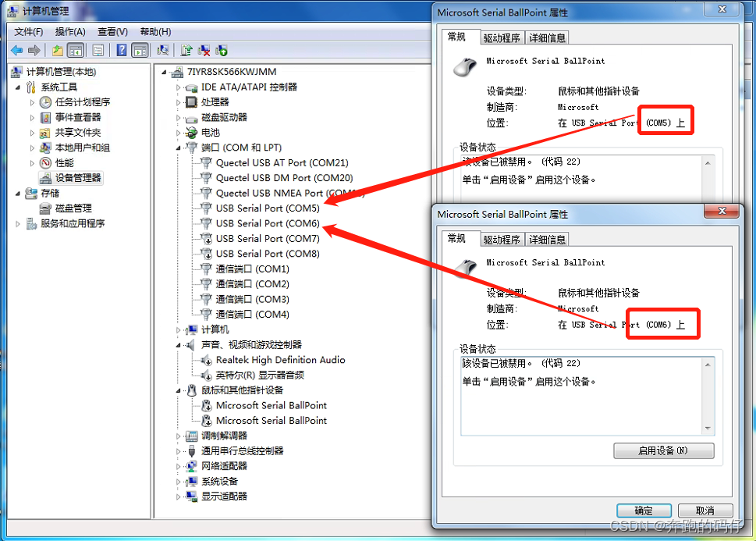Select 事件查看器 in the left tree

point(78,117)
